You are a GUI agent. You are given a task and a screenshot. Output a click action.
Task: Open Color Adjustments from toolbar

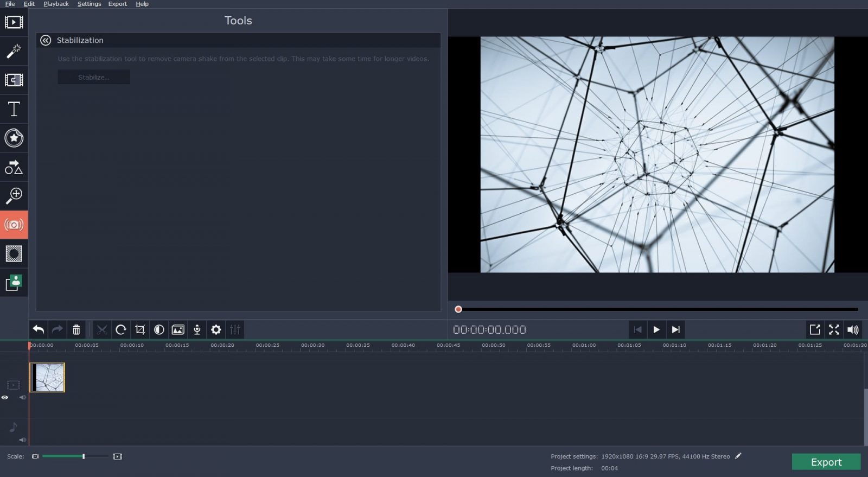click(x=159, y=329)
